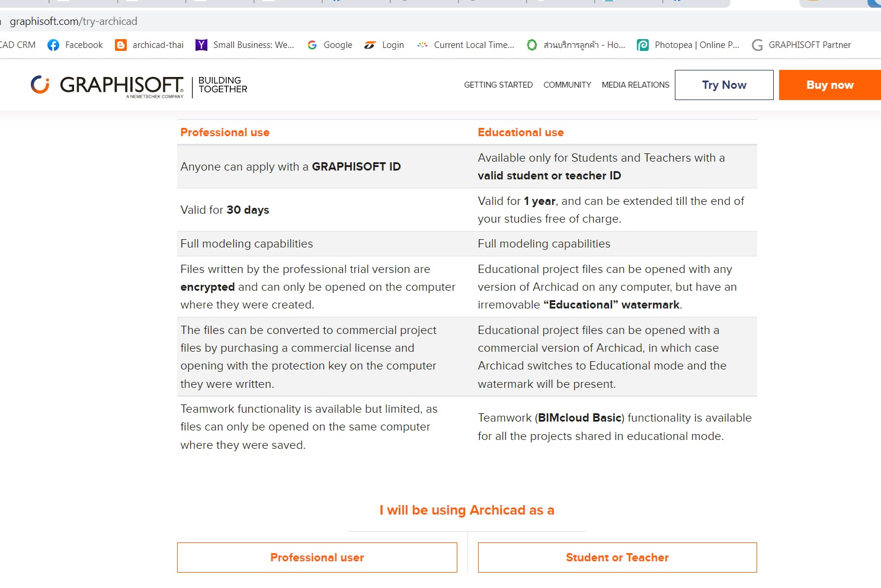
Task: Click the bold 'encrypted' word
Action: coord(207,287)
